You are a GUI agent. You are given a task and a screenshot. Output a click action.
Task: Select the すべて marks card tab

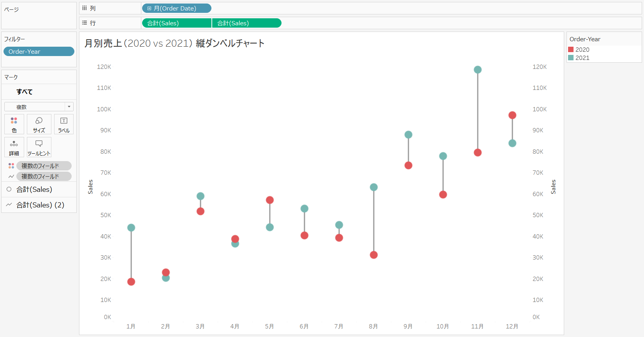click(x=25, y=92)
